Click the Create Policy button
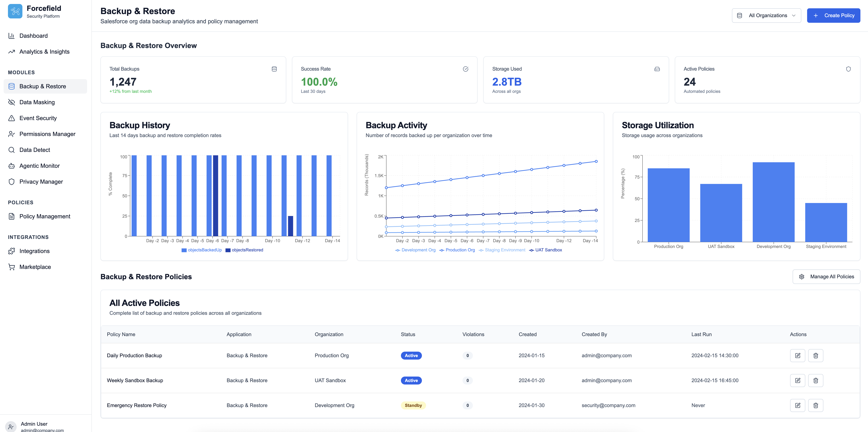The image size is (868, 432). [x=833, y=16]
